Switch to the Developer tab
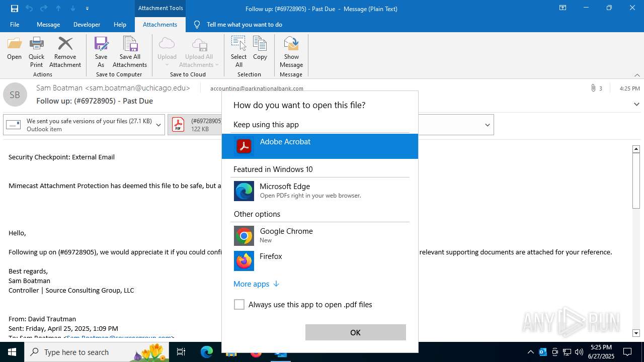Viewport: 644px width, 362px height. [87, 24]
